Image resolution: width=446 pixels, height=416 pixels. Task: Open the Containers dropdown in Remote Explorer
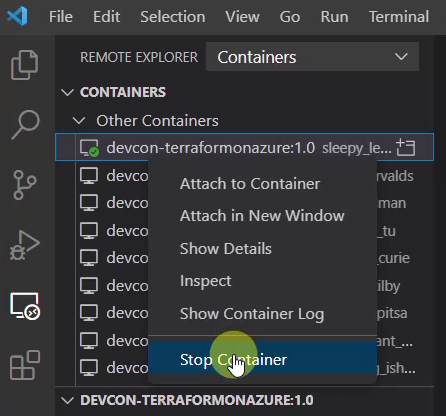tap(312, 57)
